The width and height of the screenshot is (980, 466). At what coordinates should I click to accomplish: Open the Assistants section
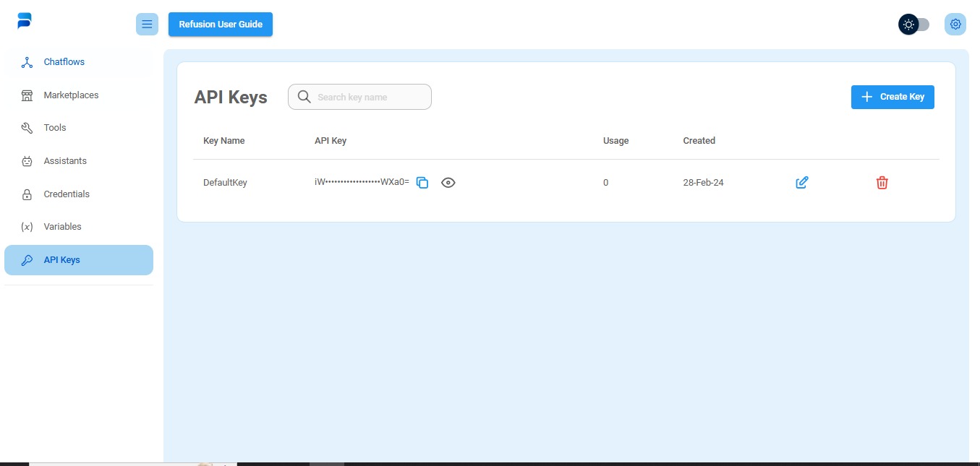click(x=65, y=161)
